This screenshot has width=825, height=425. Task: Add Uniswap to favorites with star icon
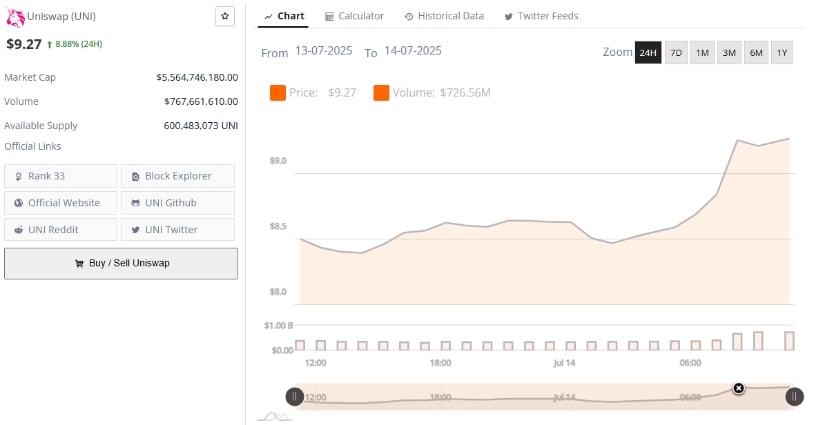tap(225, 16)
